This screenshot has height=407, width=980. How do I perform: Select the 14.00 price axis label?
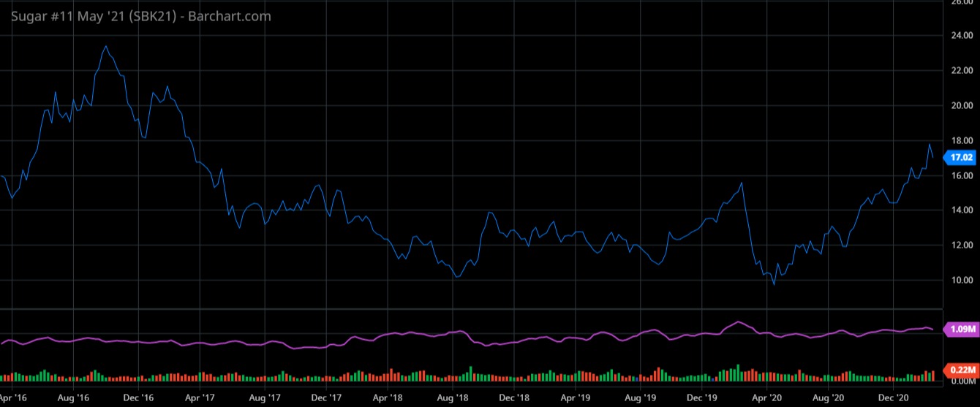[959, 210]
